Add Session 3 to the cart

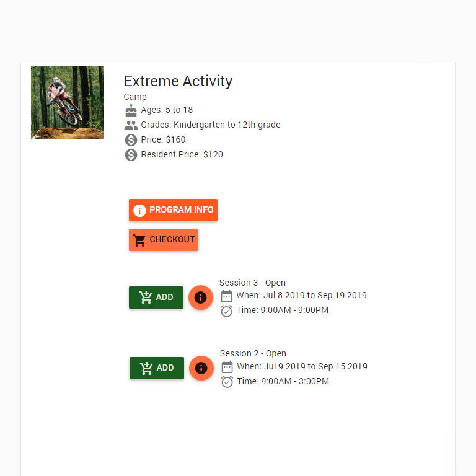point(156,297)
